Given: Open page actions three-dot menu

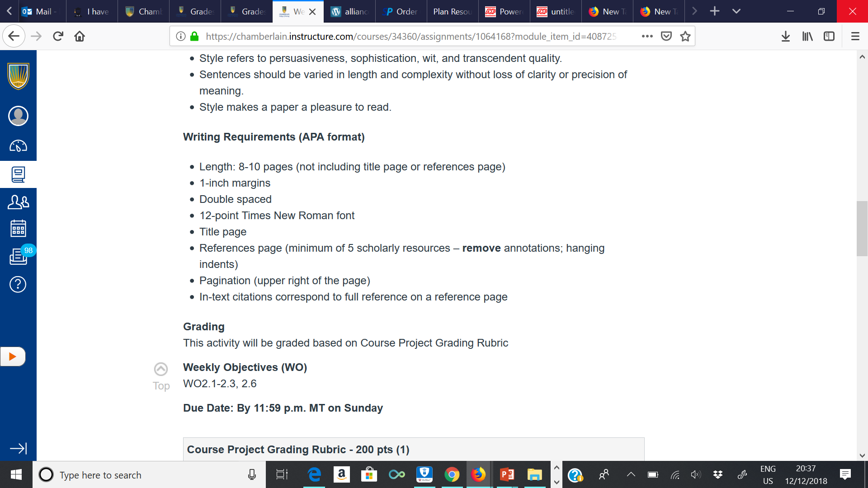Looking at the screenshot, I should [647, 36].
